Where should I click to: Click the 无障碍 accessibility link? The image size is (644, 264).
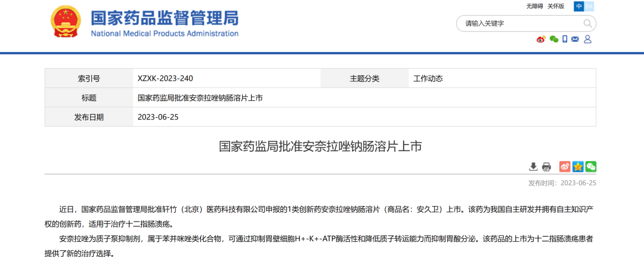(534, 6)
